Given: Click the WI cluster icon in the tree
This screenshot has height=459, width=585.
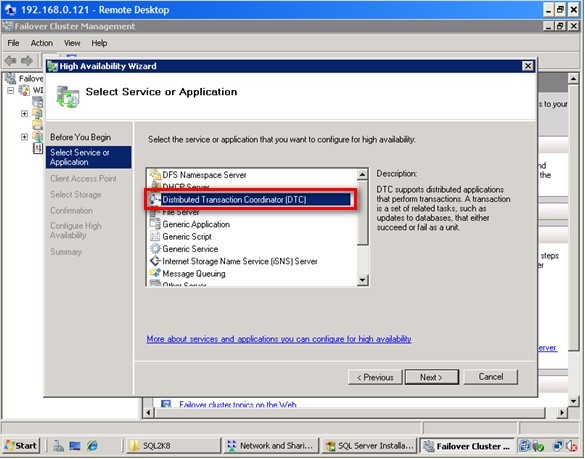Looking at the screenshot, I should coord(24,90).
